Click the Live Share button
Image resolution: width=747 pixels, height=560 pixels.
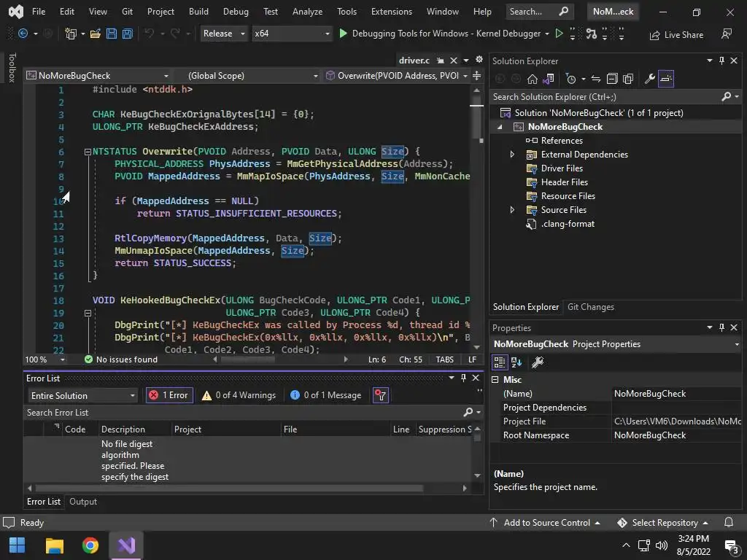(x=676, y=34)
